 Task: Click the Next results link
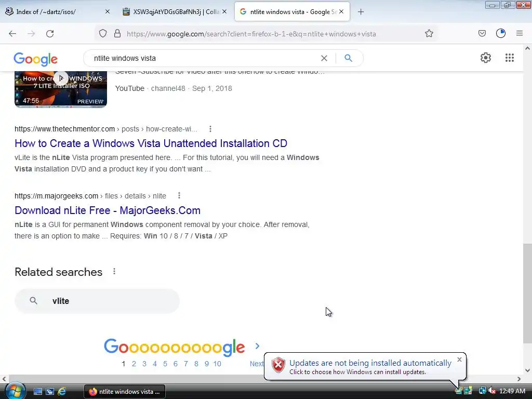point(257,364)
